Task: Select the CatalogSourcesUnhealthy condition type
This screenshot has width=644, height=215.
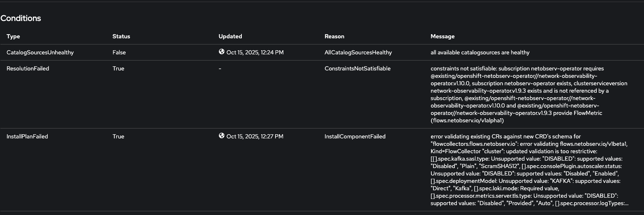Action: (40, 52)
